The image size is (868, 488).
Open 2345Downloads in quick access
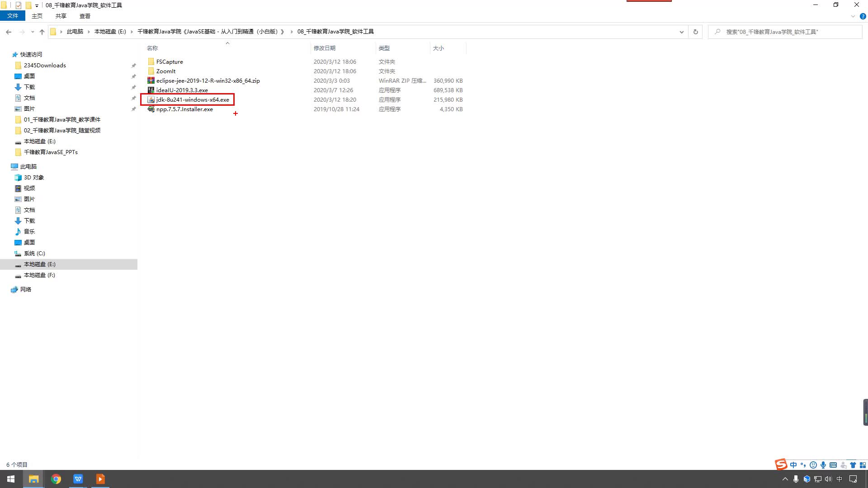[45, 65]
